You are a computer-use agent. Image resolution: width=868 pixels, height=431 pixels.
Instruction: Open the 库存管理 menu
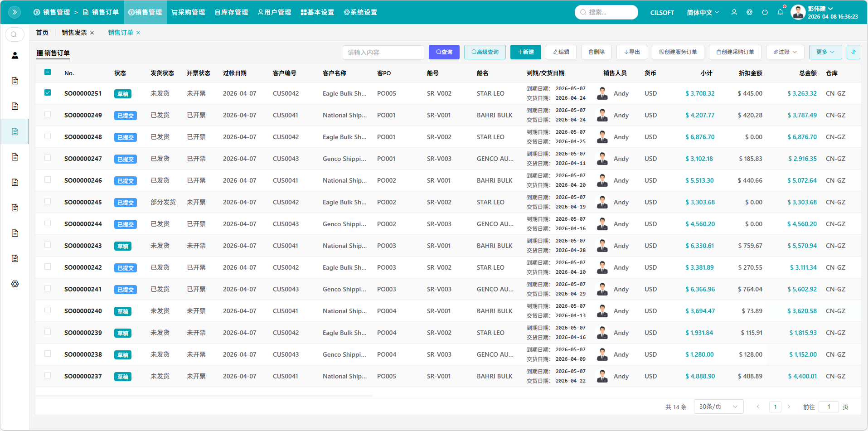point(231,12)
